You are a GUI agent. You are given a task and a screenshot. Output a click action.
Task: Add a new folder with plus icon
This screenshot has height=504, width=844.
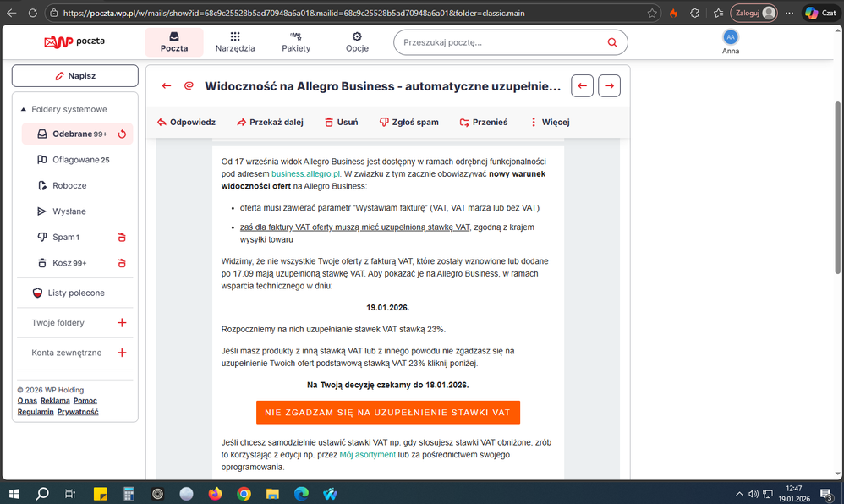point(122,323)
